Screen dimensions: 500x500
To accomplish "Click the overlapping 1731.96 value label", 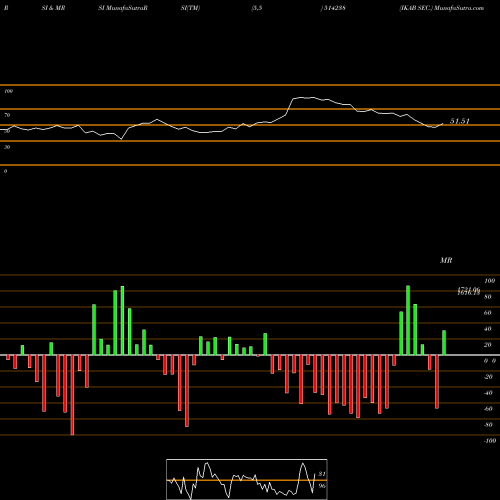I will point(469,289).
